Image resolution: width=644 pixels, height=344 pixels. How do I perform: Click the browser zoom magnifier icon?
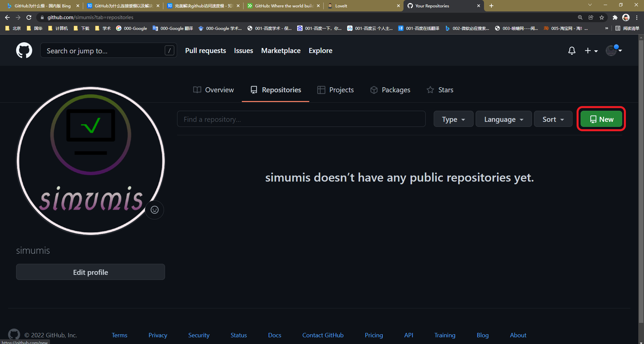coord(580,17)
